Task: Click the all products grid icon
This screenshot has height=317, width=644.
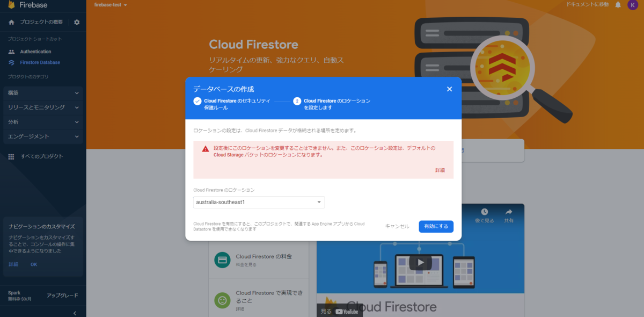Action: coord(11,156)
